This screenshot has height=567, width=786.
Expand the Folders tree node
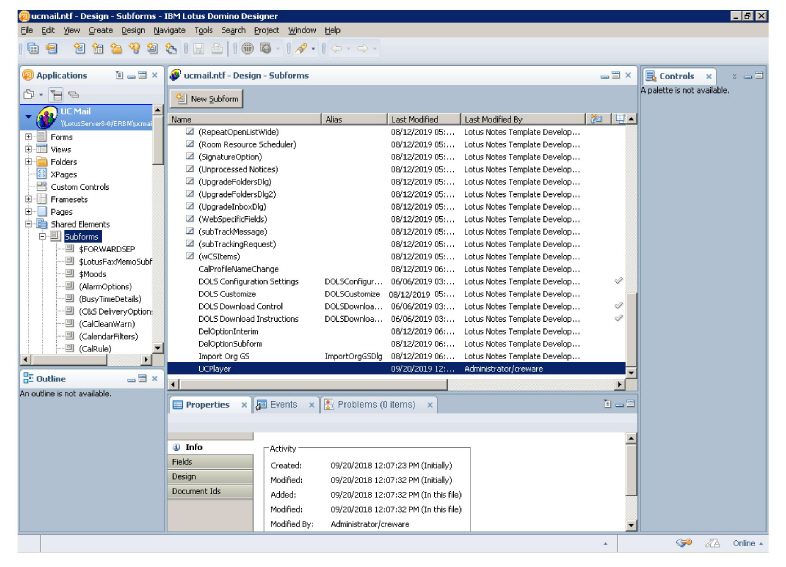coord(29,161)
